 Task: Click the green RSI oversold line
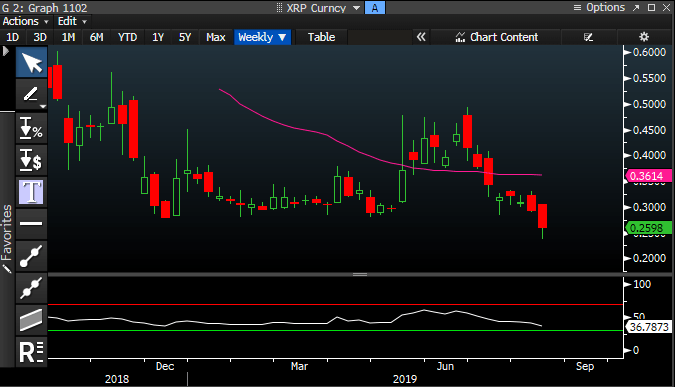point(336,331)
